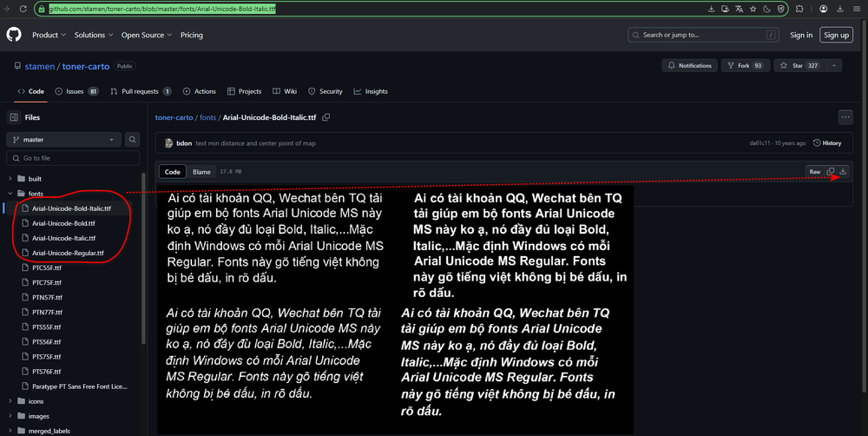Open the stamen owner link

point(39,67)
